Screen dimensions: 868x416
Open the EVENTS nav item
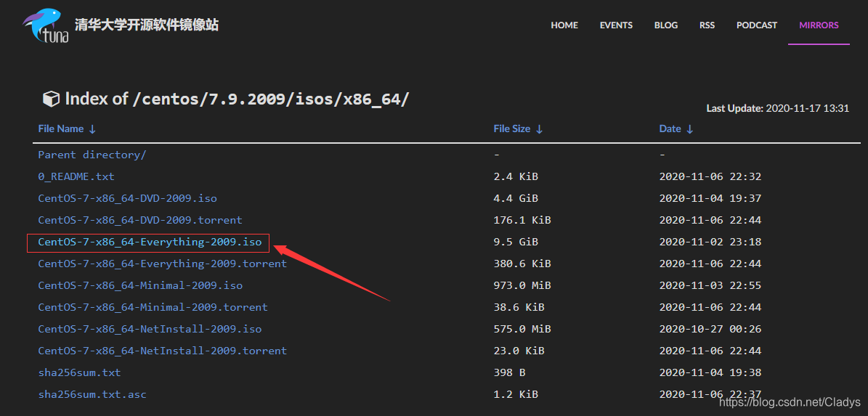coord(616,25)
